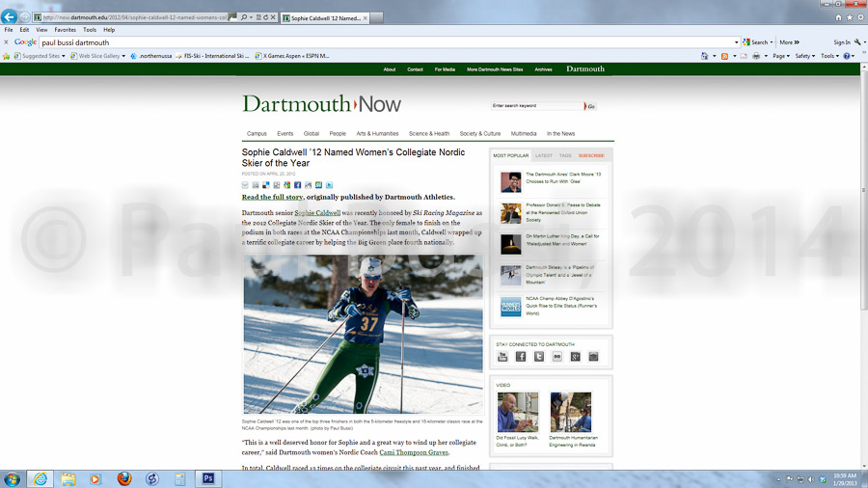Click the Read Mail icon in command bar

click(744, 56)
